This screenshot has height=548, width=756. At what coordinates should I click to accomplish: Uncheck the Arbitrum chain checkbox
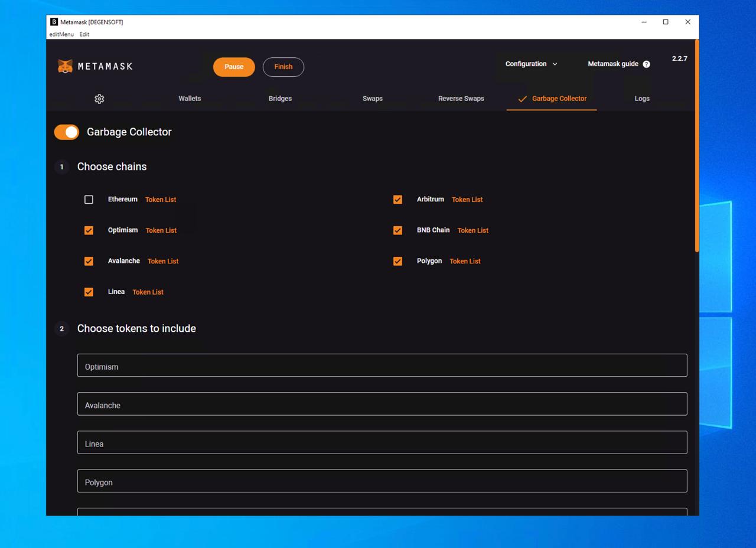pos(397,200)
